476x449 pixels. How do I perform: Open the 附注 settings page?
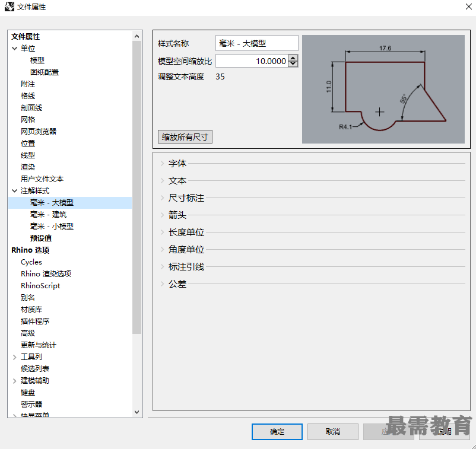coord(28,84)
